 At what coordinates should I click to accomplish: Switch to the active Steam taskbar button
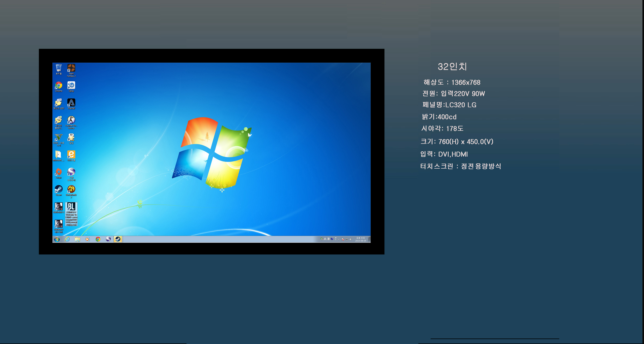[x=118, y=239]
